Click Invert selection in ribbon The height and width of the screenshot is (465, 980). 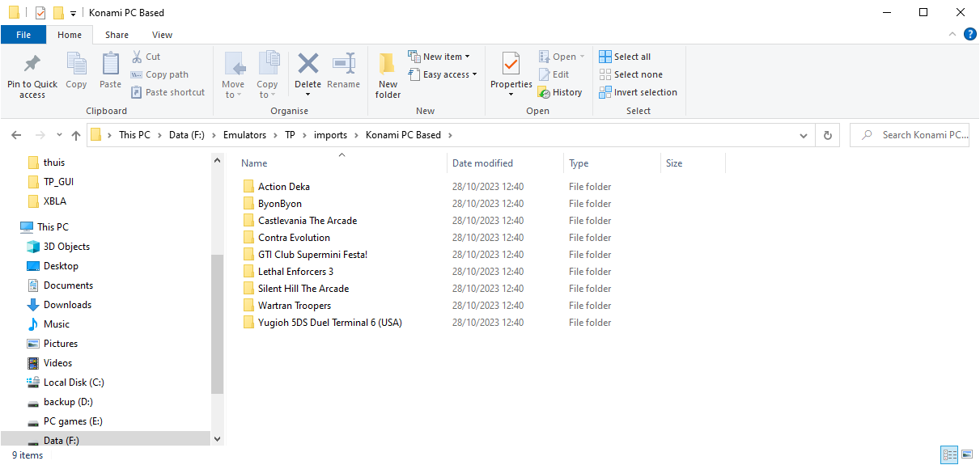tap(638, 92)
